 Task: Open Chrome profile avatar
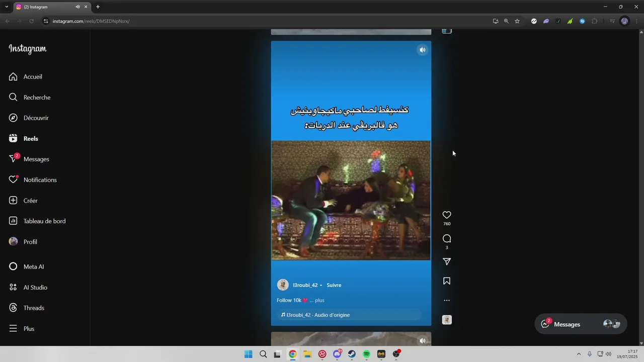click(624, 21)
